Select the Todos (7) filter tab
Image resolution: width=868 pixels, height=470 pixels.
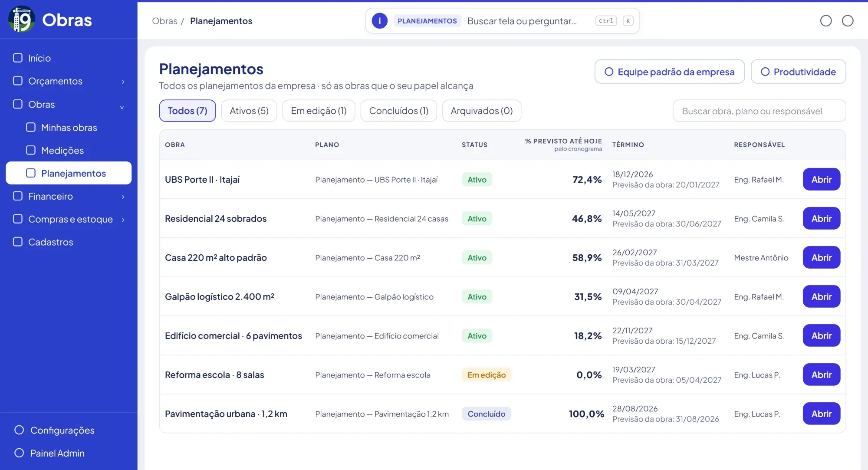pyautogui.click(x=187, y=111)
